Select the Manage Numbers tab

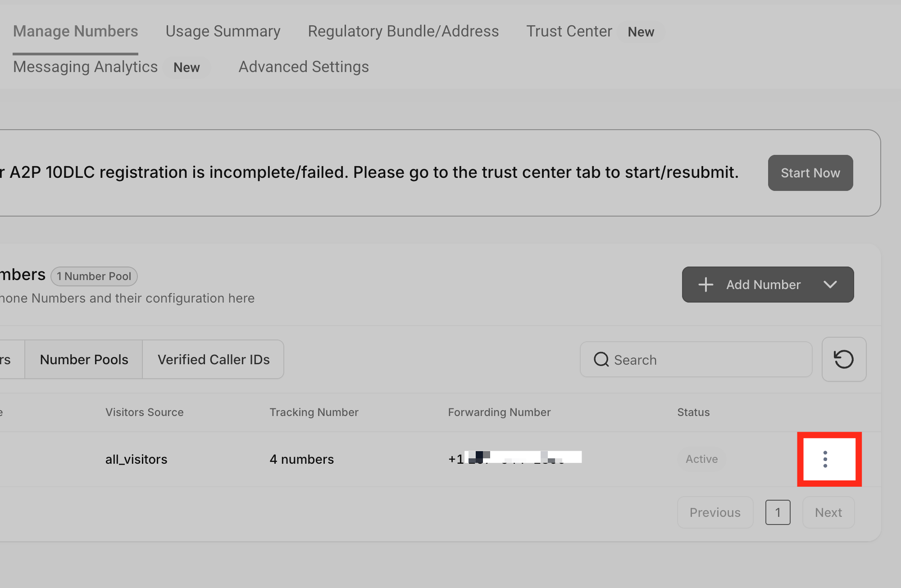coord(76,31)
